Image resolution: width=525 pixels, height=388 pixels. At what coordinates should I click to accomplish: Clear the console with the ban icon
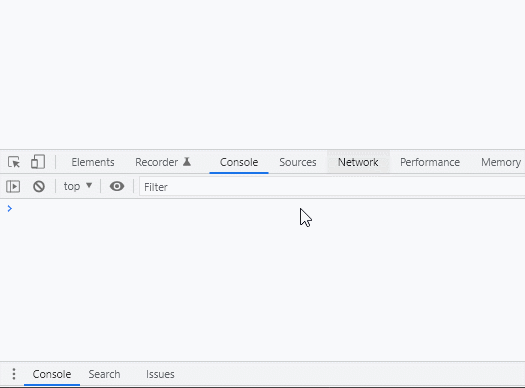(39, 186)
